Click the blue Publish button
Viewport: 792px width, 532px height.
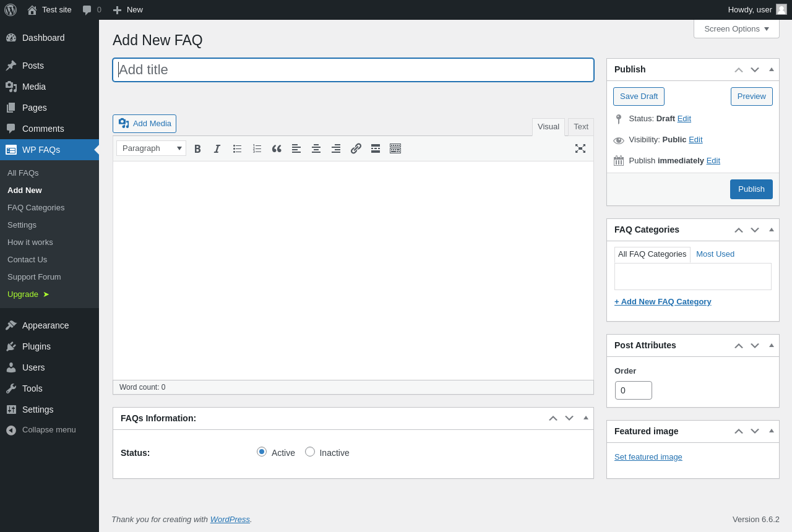click(751, 189)
